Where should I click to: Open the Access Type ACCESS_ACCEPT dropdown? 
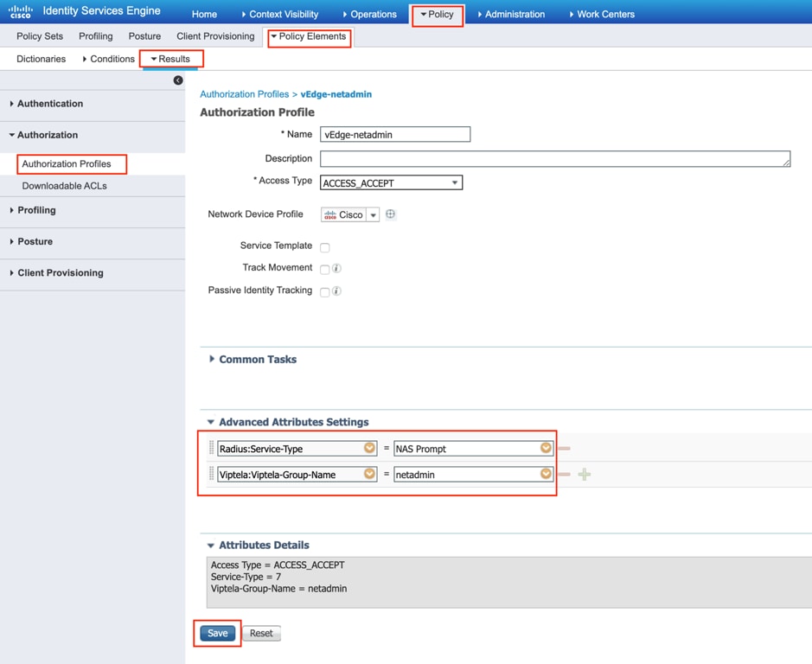click(391, 182)
